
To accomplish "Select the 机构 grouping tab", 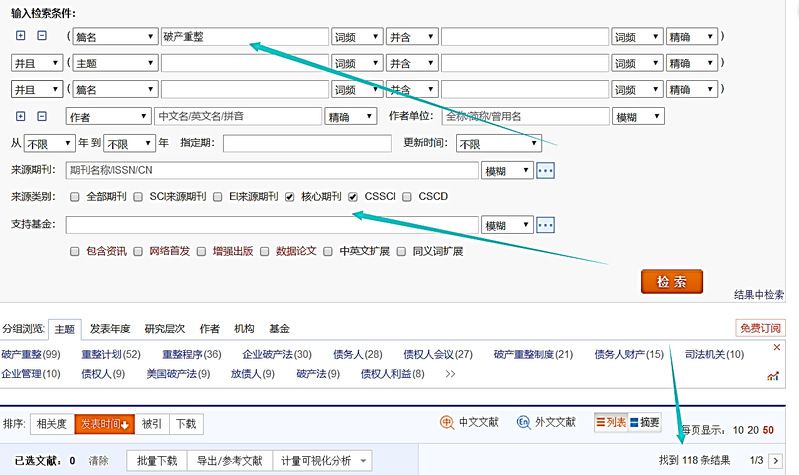I will pyautogui.click(x=244, y=328).
